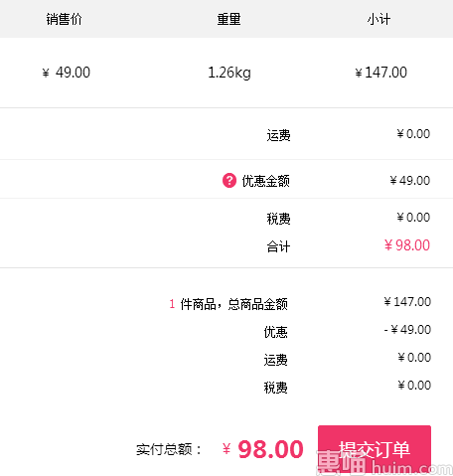Click the ¥49.00 优惠金额 value
This screenshot has width=453, height=476.
pos(410,181)
